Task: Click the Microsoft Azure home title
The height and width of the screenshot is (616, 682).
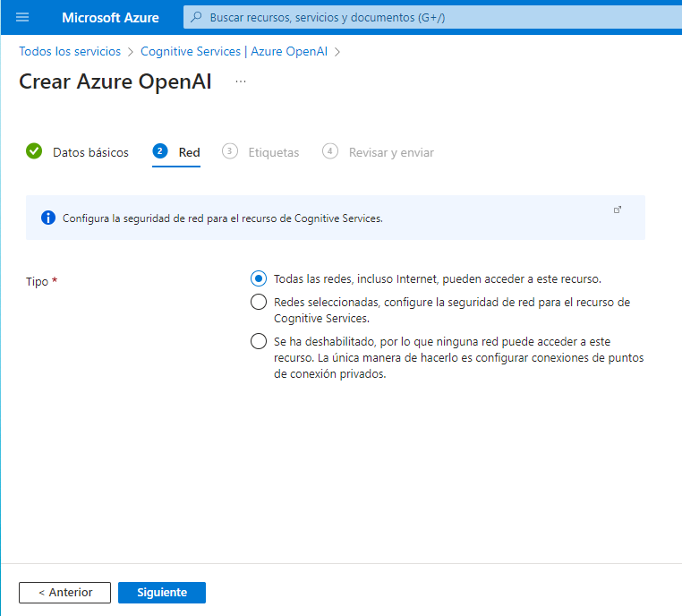Action: [110, 18]
